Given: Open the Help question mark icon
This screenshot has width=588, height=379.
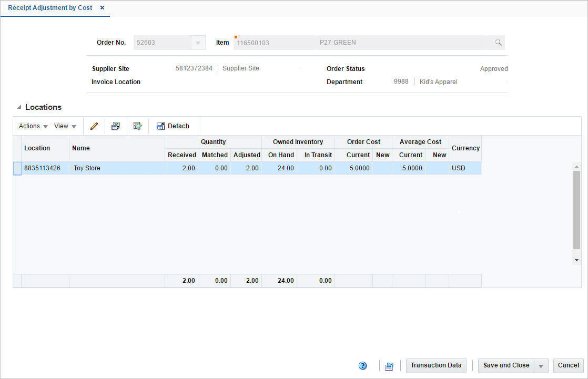Looking at the screenshot, I should pos(362,365).
